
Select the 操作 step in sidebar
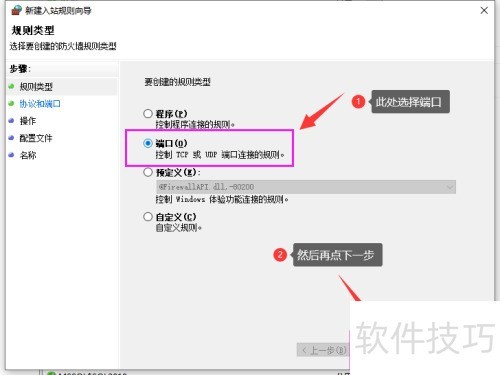[28, 121]
